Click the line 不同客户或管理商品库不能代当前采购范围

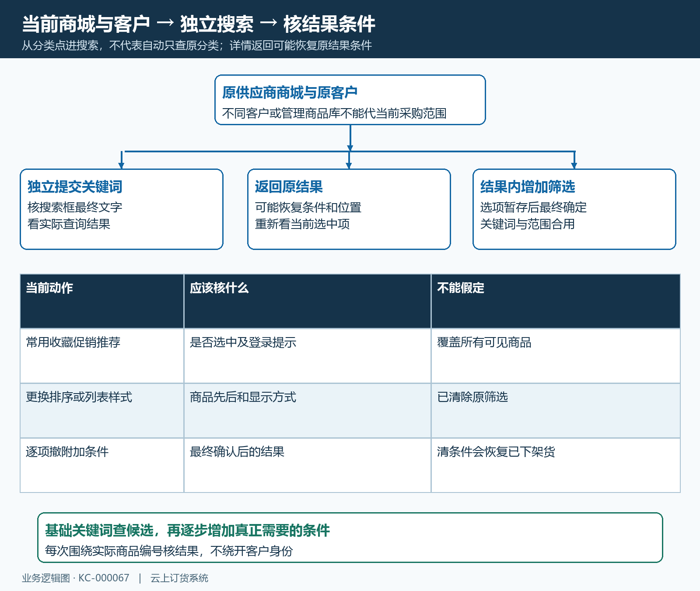[334, 113]
